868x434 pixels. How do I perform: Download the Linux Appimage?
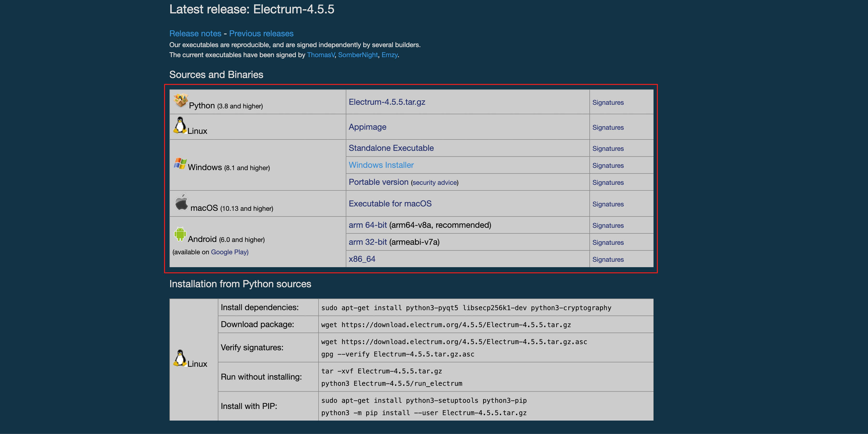pos(367,127)
